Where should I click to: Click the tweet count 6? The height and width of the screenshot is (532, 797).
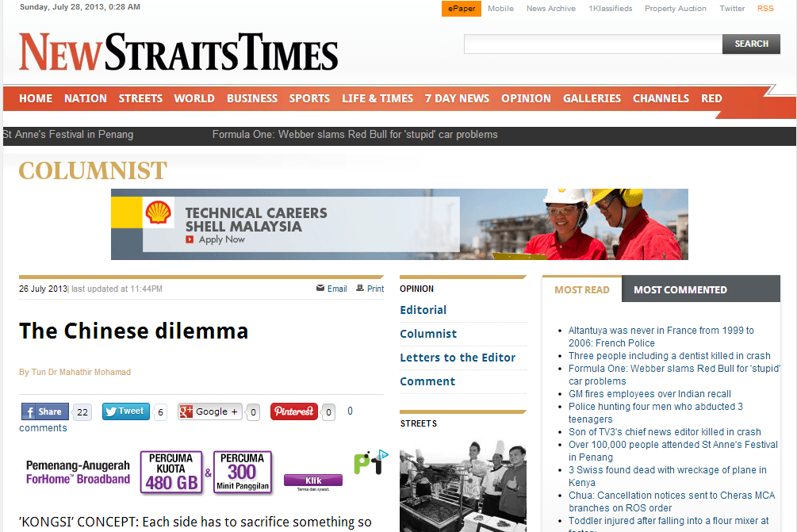(x=161, y=412)
